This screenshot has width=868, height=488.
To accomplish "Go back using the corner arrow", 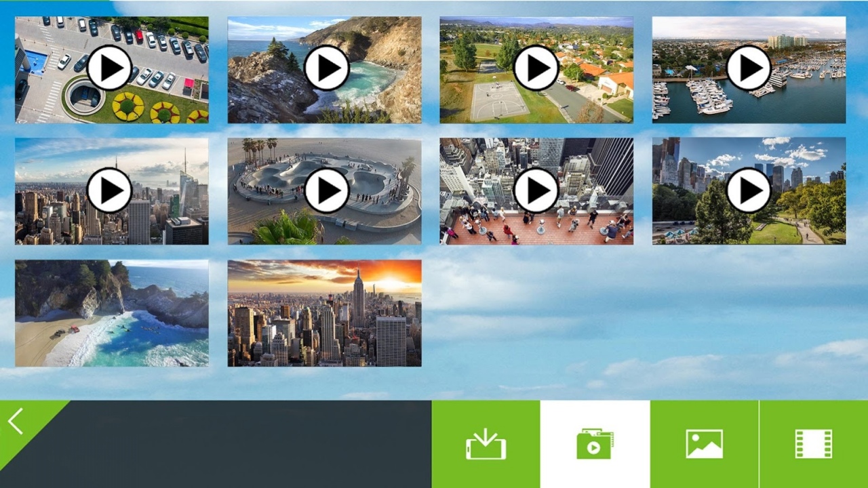I will pyautogui.click(x=16, y=421).
